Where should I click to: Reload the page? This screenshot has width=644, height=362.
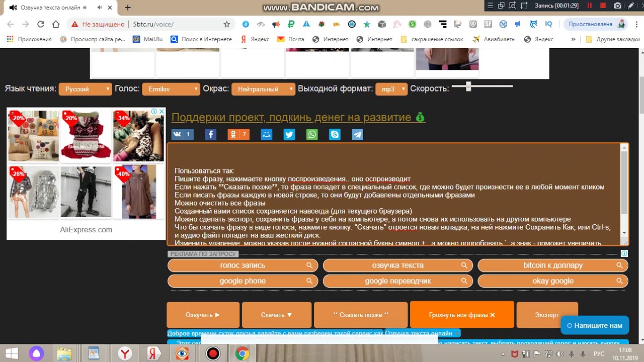[x=41, y=24]
